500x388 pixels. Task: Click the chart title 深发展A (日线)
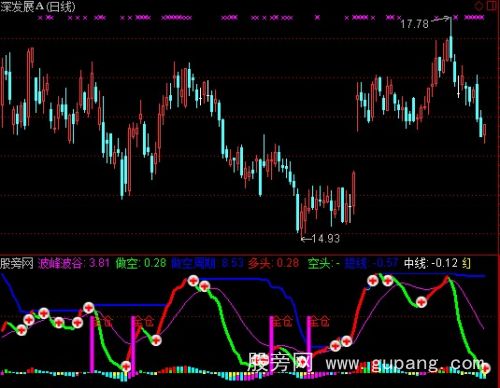click(x=38, y=7)
